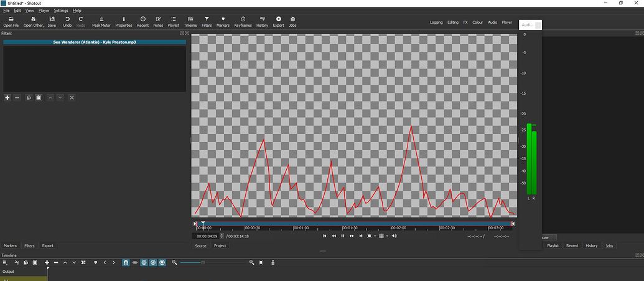644x281 pixels.
Task: Show the Properties panel
Action: coord(124,22)
